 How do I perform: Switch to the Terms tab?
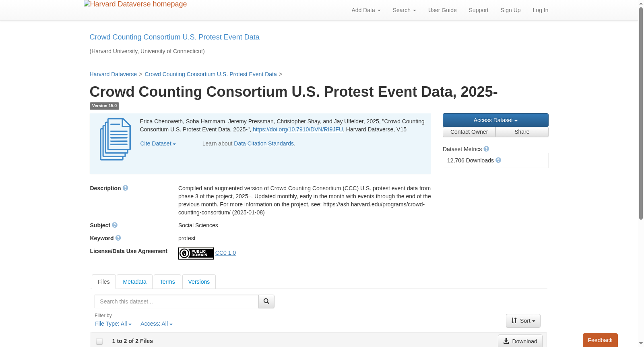coord(167,282)
